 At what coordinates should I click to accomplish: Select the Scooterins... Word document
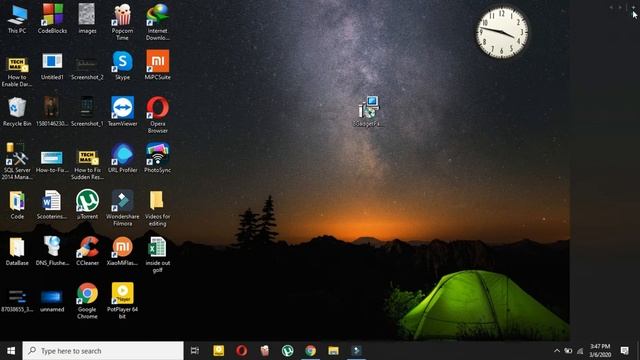52,205
